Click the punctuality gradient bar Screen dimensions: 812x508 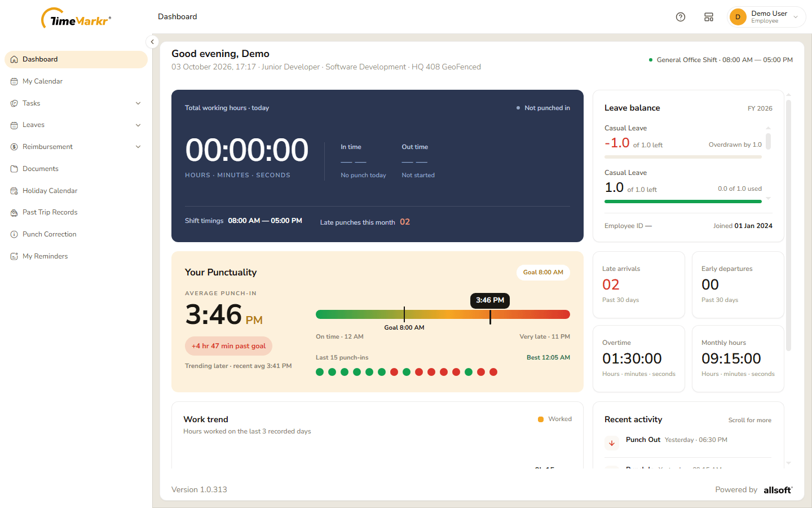[443, 314]
